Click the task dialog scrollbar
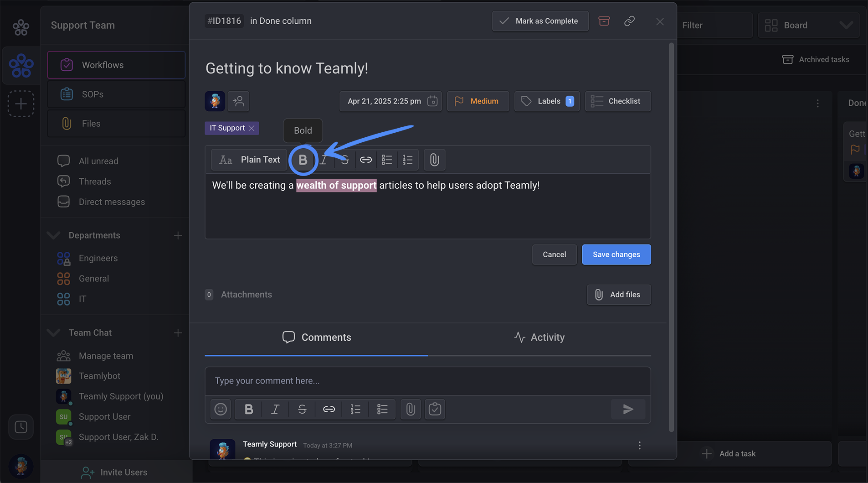868x483 pixels. [671, 237]
